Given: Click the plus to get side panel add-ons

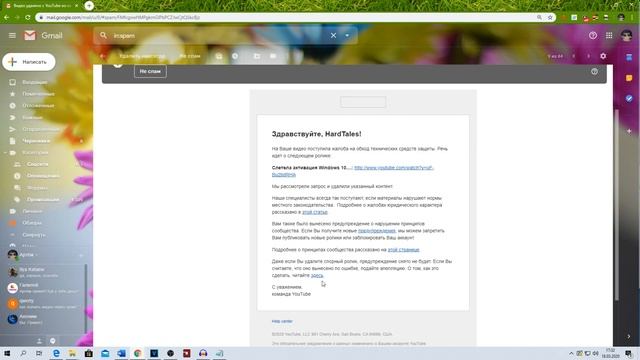Looking at the screenshot, I should [629, 131].
